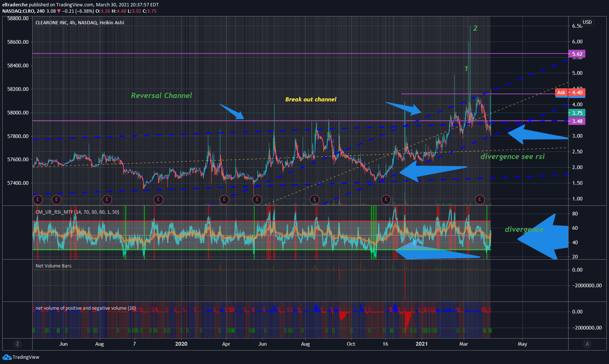The image size is (609, 364).
Task: Click the 2.50 value on price scale
Action: [x=577, y=152]
